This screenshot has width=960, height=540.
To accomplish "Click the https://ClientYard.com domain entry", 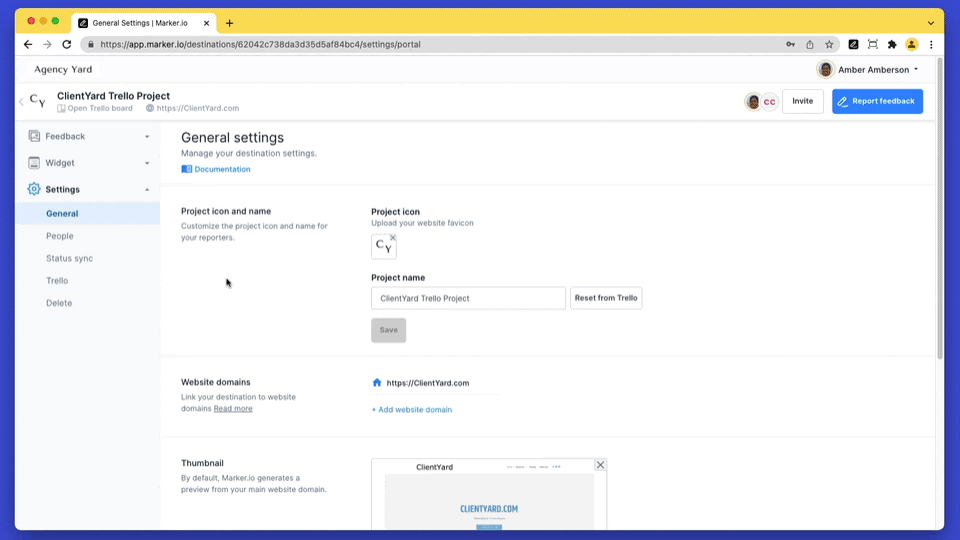I will pyautogui.click(x=428, y=383).
